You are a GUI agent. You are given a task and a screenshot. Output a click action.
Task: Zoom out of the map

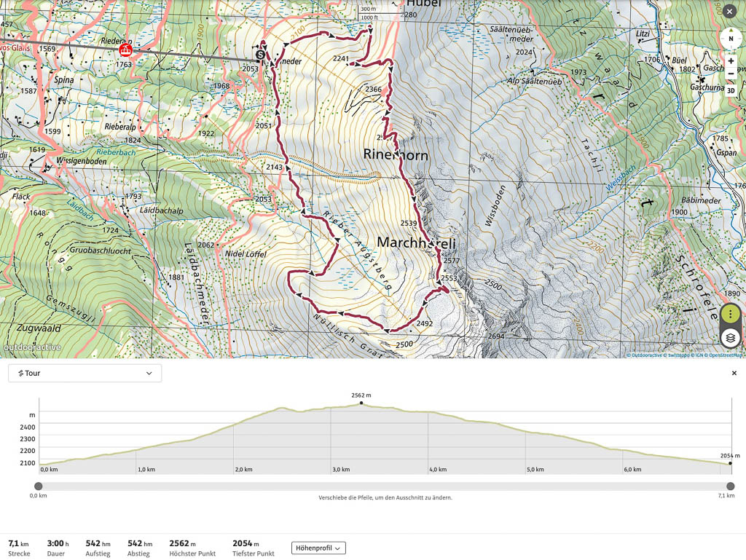click(731, 74)
